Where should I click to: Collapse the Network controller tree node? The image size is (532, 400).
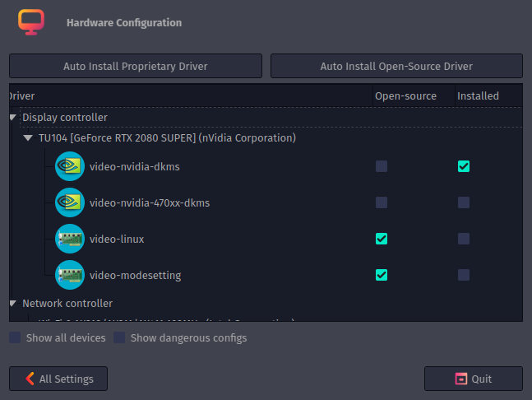(13, 303)
